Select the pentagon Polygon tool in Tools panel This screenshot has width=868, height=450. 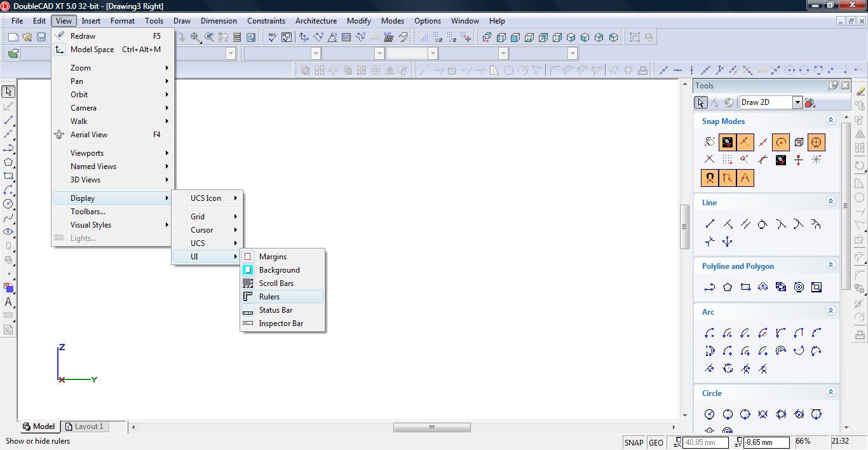coord(728,287)
